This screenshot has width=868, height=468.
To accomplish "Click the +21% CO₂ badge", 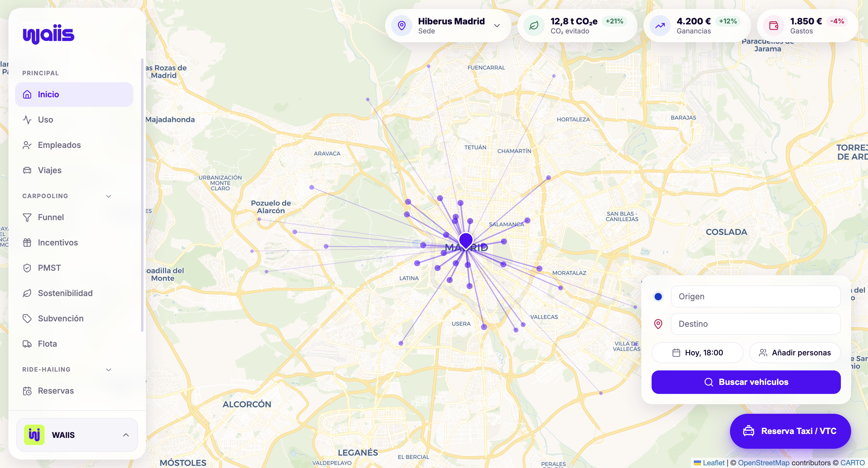I will 615,21.
